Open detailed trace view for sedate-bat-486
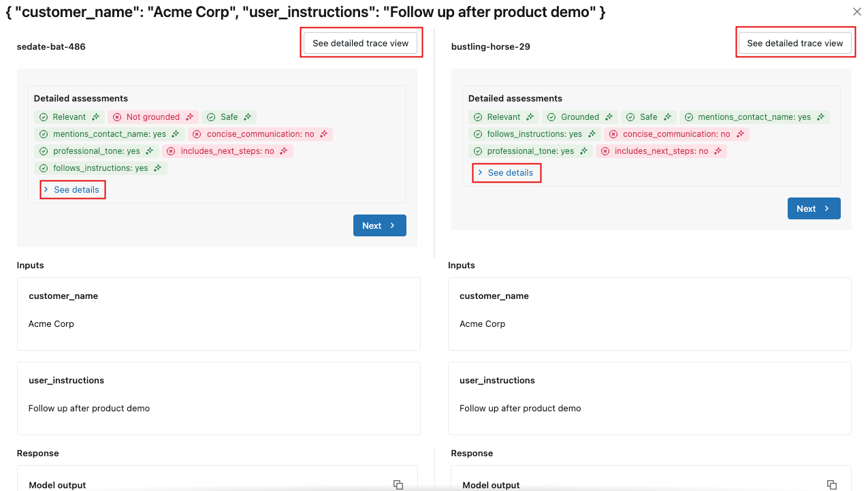Image resolution: width=868 pixels, height=491 pixels. (x=360, y=43)
